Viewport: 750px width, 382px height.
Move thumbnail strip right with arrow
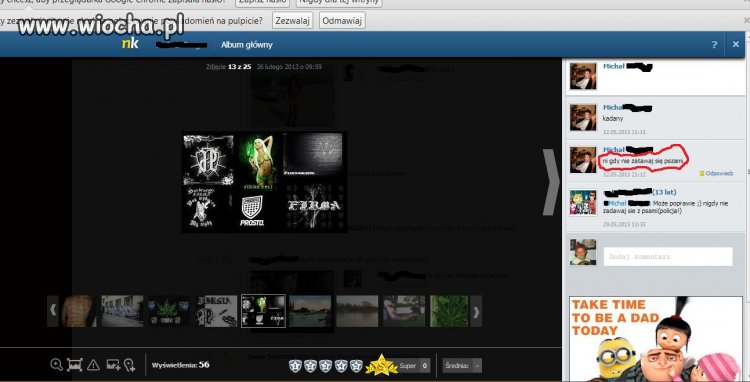point(476,311)
